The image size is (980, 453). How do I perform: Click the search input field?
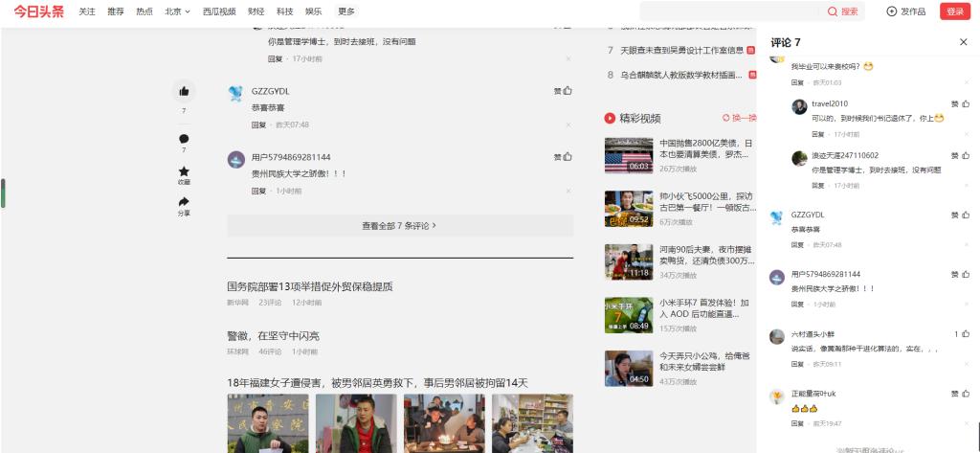(x=727, y=11)
